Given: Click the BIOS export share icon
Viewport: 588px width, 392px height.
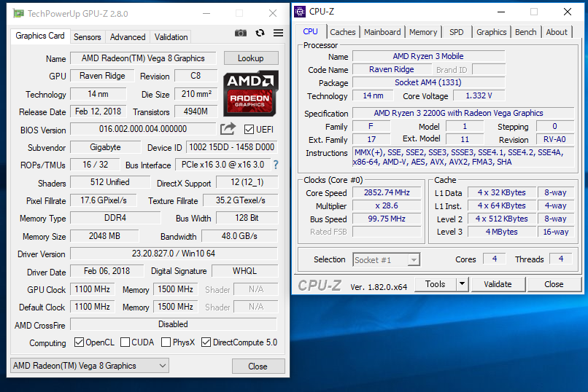Looking at the screenshot, I should [x=228, y=129].
